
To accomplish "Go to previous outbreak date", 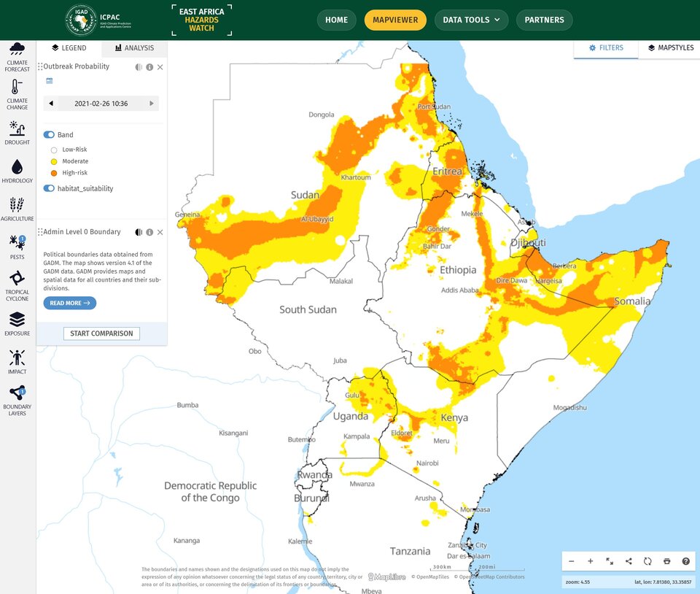I will click(x=51, y=104).
